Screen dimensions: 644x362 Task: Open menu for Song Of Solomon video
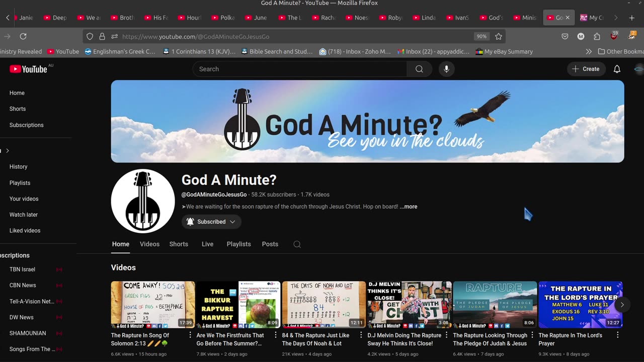point(190,335)
